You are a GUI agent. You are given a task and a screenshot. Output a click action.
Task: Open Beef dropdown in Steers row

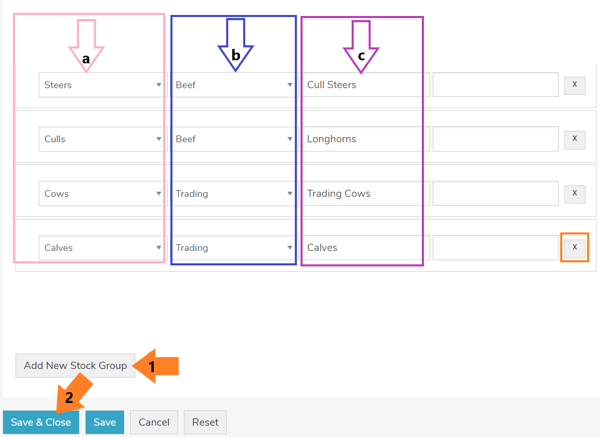click(x=233, y=85)
